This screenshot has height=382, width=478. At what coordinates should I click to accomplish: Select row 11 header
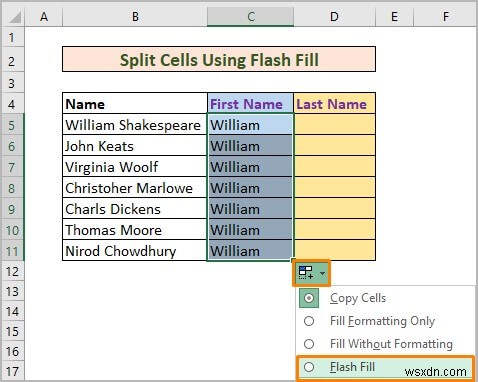pyautogui.click(x=13, y=251)
